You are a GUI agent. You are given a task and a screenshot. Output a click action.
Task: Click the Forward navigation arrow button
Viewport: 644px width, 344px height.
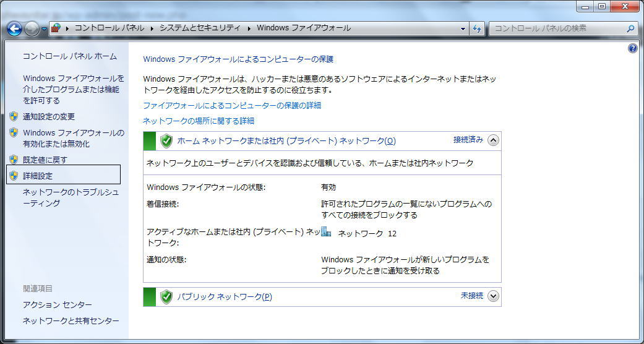(31, 28)
